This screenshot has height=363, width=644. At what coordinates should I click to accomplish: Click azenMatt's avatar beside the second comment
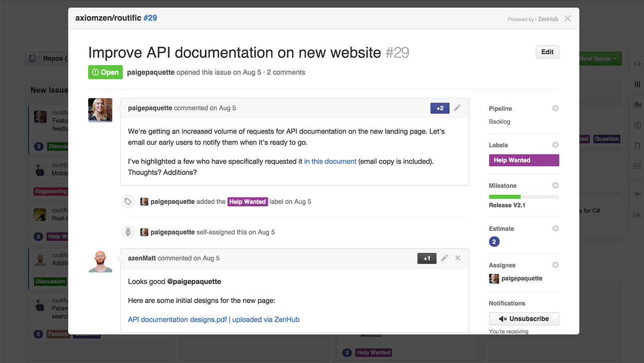[x=100, y=261]
